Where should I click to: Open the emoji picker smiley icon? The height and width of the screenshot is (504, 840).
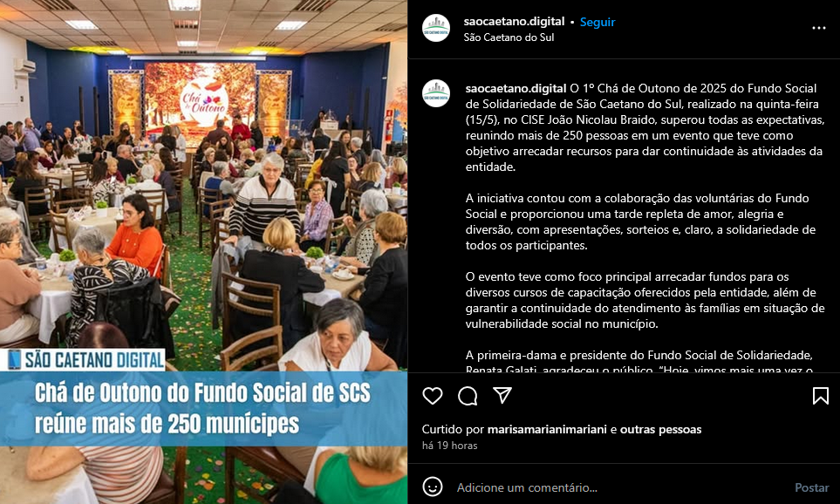433,487
